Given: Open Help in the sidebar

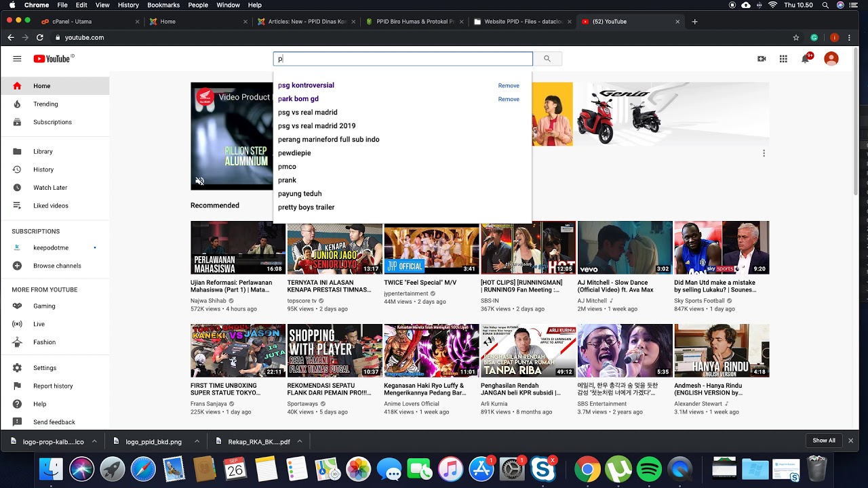Looking at the screenshot, I should click(55, 404).
